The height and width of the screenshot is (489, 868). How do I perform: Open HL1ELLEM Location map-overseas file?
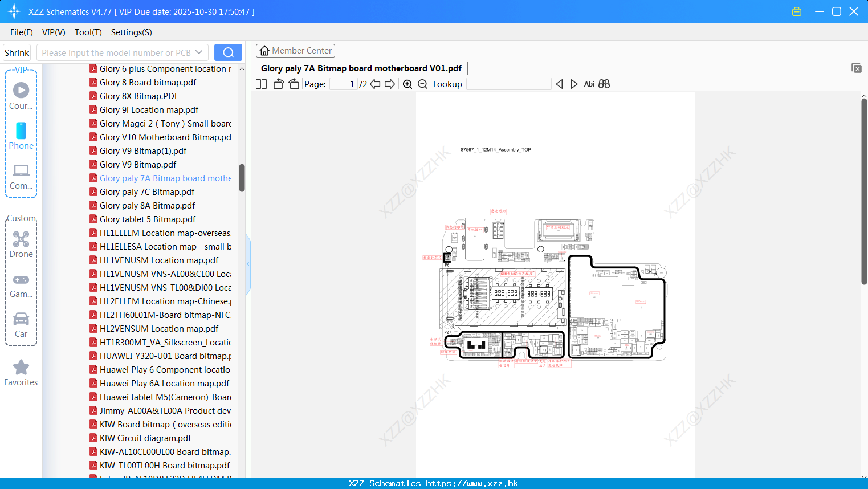coord(165,233)
